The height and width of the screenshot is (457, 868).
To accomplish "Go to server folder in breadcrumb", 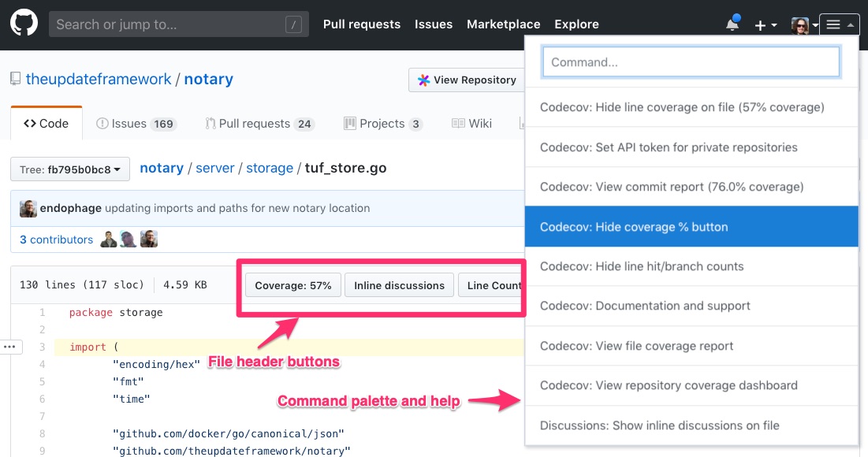I will [x=215, y=168].
